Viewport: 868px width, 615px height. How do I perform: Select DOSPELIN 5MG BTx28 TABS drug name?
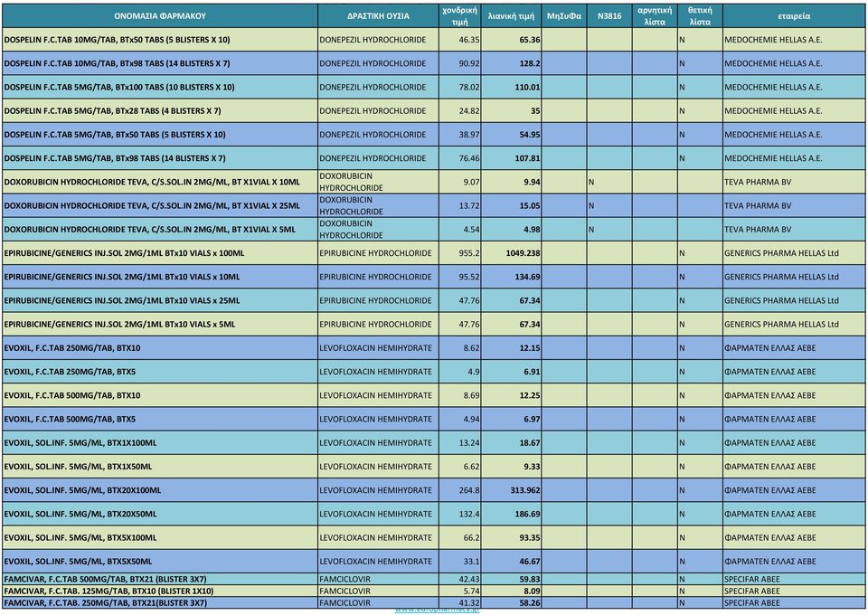[112, 111]
